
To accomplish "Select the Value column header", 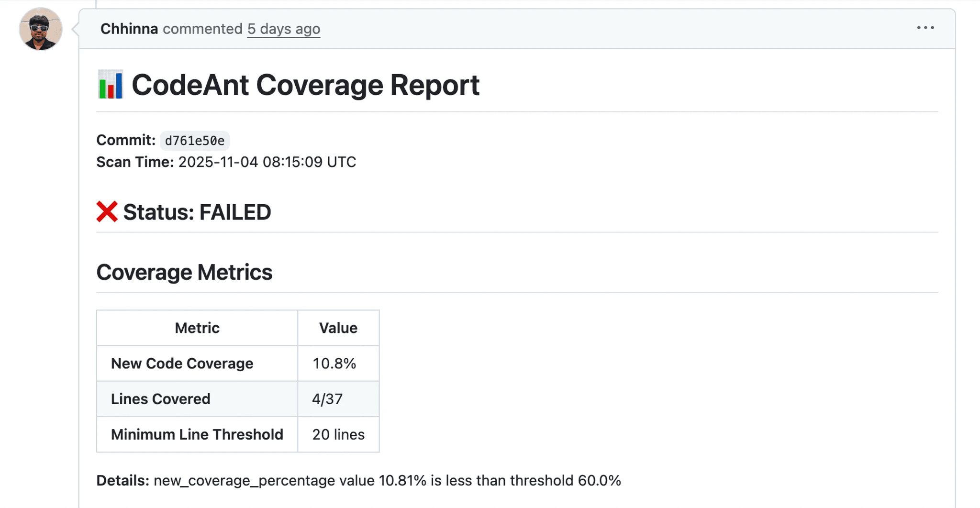I will tap(338, 328).
